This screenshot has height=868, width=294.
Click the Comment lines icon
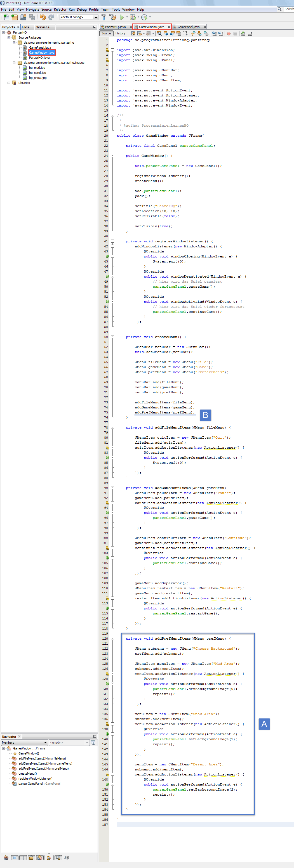(243, 33)
